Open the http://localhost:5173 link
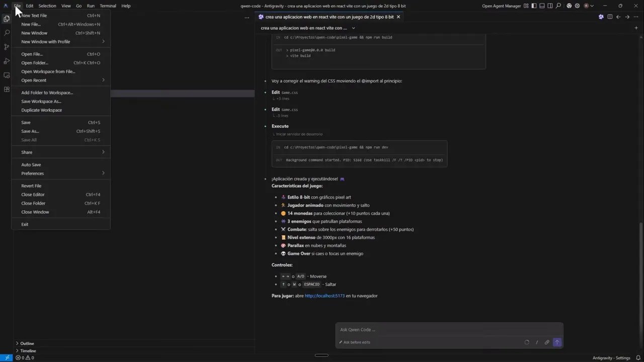 pyautogui.click(x=325, y=296)
